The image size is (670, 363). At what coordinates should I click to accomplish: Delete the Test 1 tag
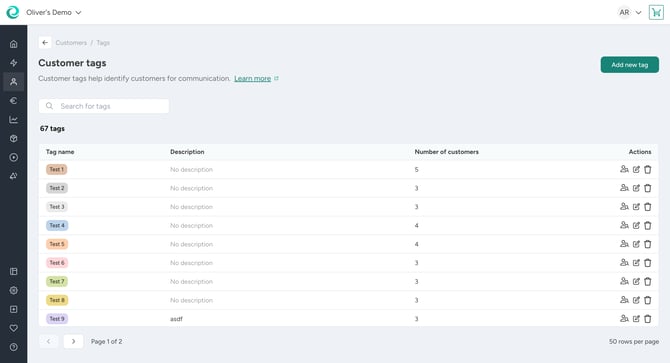(x=647, y=170)
